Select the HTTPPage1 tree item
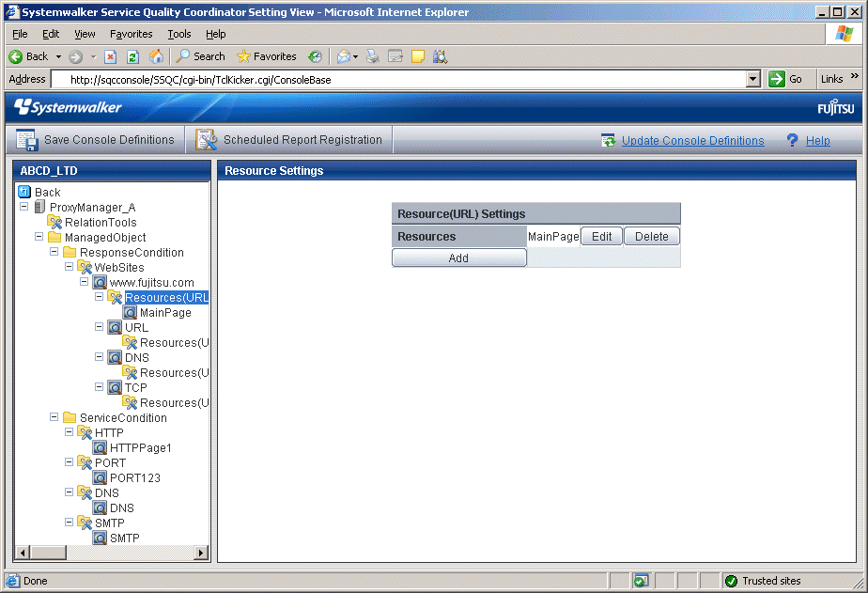This screenshot has width=868, height=593. pos(141,447)
